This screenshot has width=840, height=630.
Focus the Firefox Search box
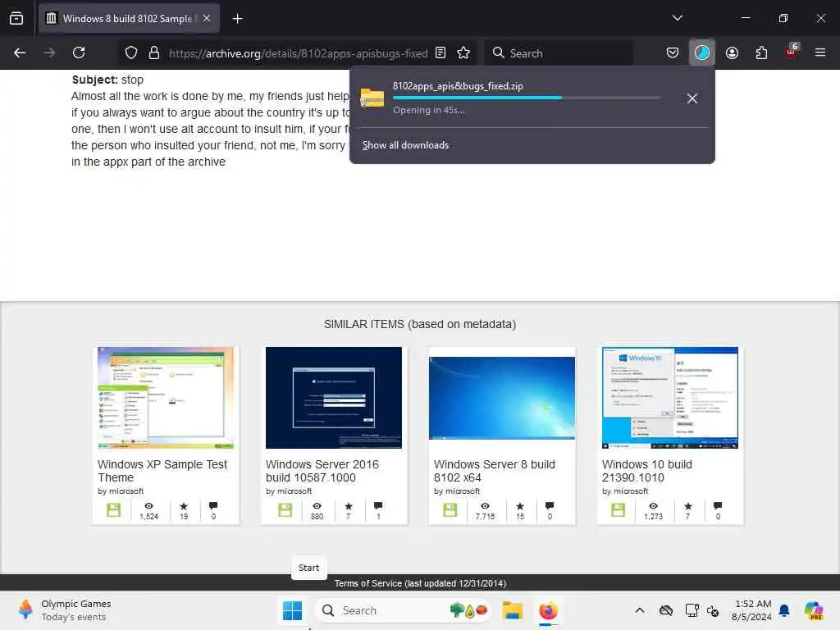pyautogui.click(x=559, y=53)
